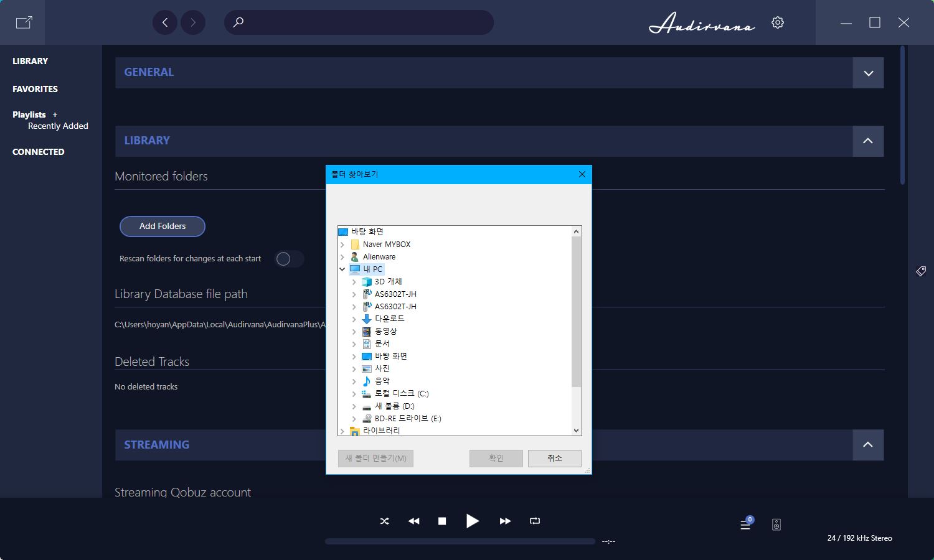Go forward with the right arrow button
The height and width of the screenshot is (560, 934).
(x=193, y=22)
